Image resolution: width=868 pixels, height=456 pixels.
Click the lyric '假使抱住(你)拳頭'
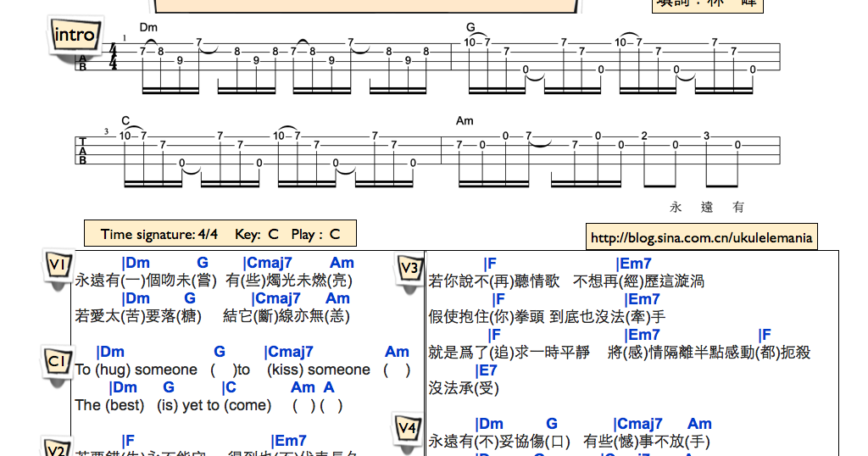487,316
